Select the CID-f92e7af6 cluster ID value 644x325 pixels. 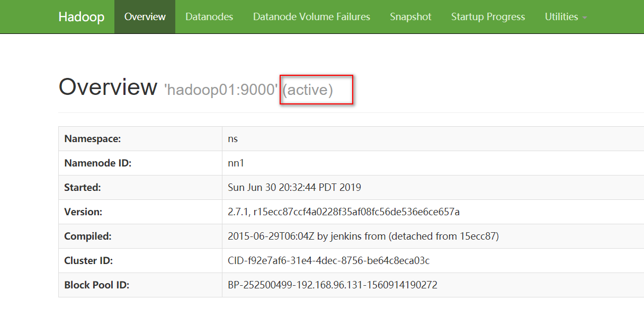[328, 261]
